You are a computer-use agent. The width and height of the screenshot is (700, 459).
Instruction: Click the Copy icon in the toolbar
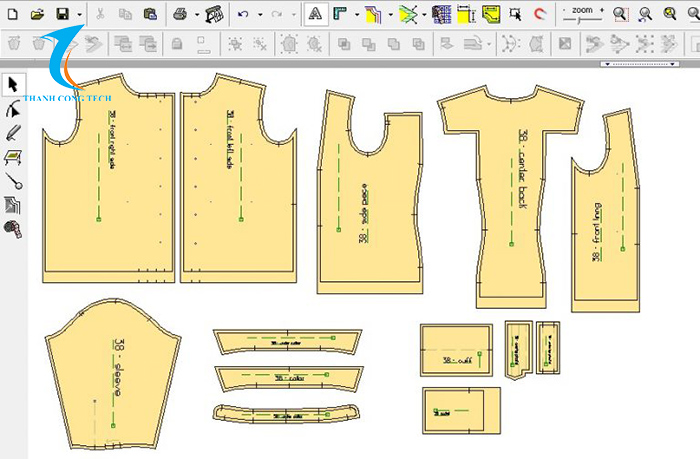point(125,14)
